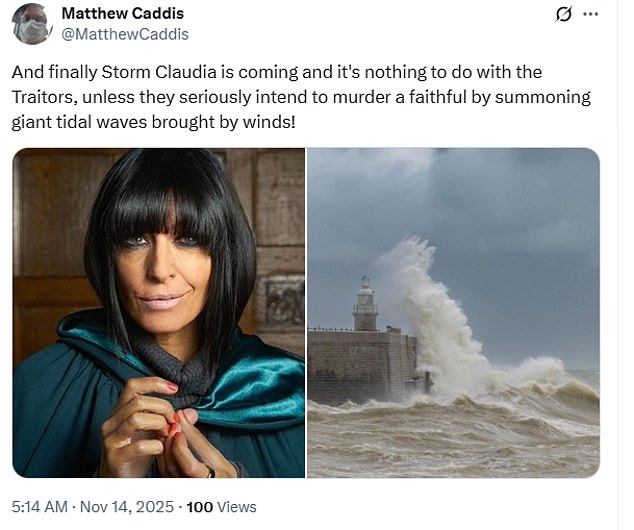Click the 5:14 AM timestamp
The height and width of the screenshot is (530, 634).
pos(39,507)
